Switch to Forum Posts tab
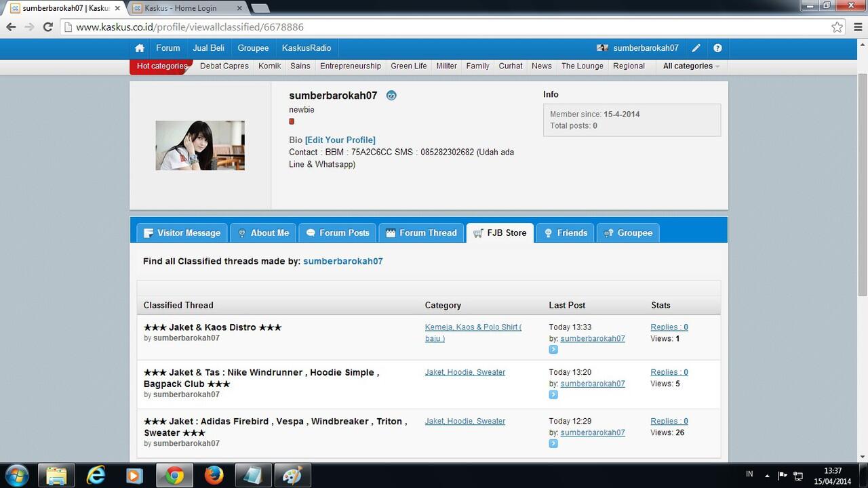This screenshot has width=868, height=488. [337, 232]
